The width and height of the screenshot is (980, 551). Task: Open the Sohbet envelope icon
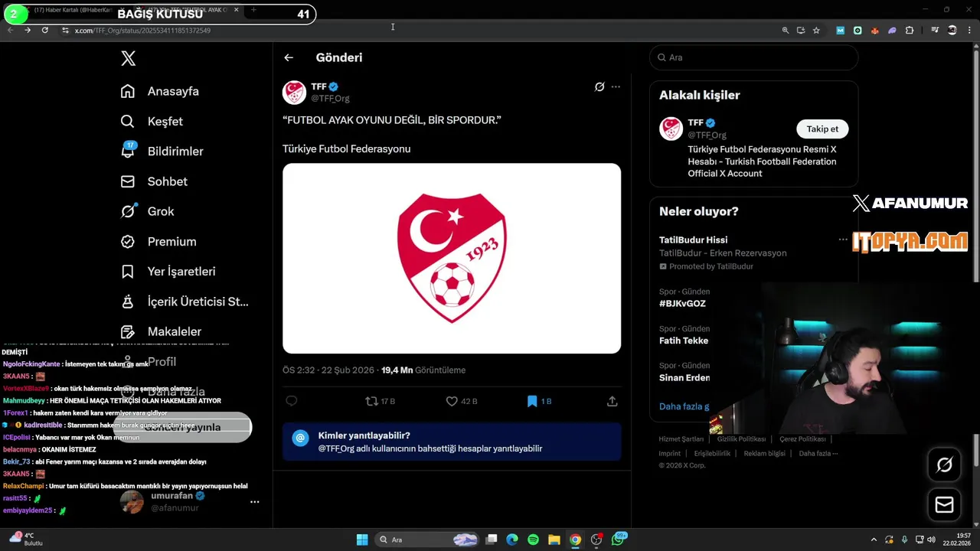(x=128, y=181)
